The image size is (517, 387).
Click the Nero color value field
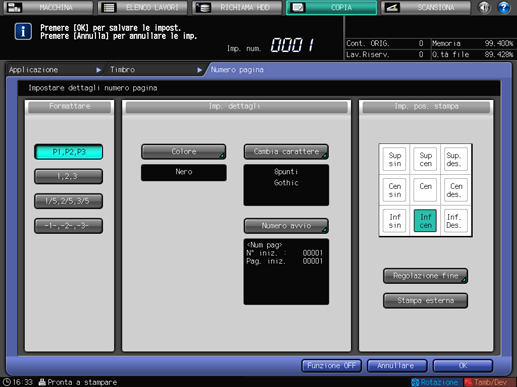click(184, 173)
